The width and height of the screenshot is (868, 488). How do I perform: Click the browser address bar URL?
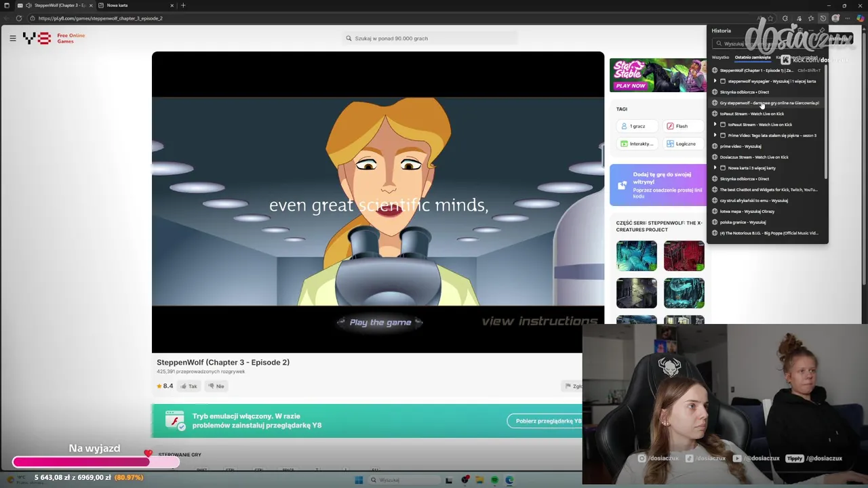100,18
